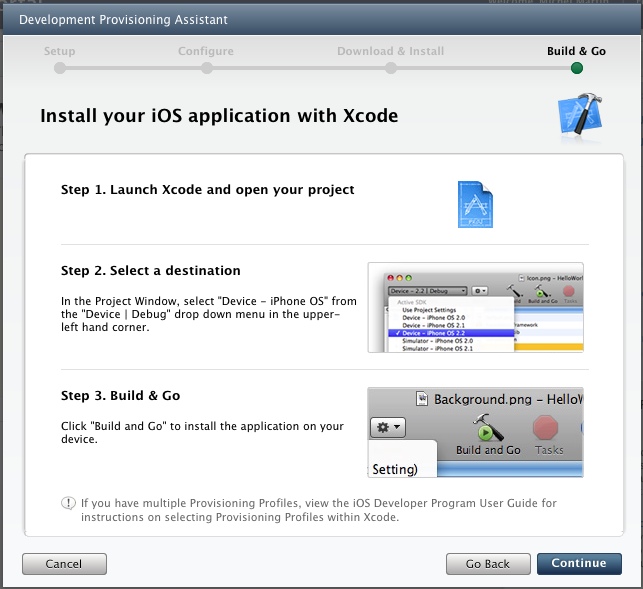Click the Background.png file icon in thumbnail
The width and height of the screenshot is (643, 589).
point(422,399)
